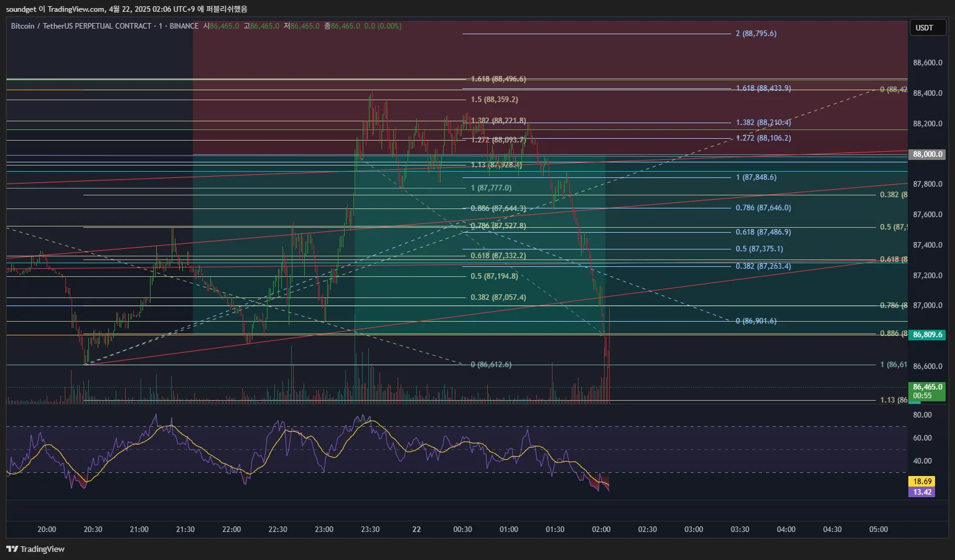This screenshot has width=955, height=560.
Task: Open the USDT currency selector
Action: coord(927,27)
